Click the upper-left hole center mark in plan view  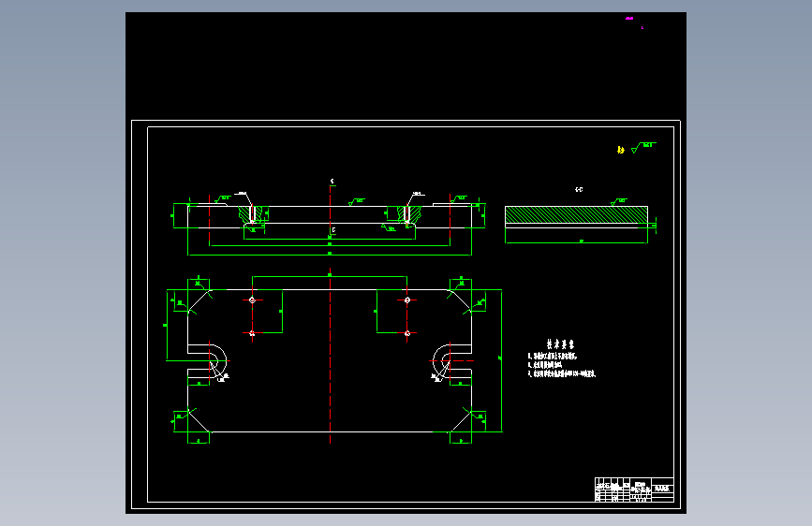(x=252, y=300)
